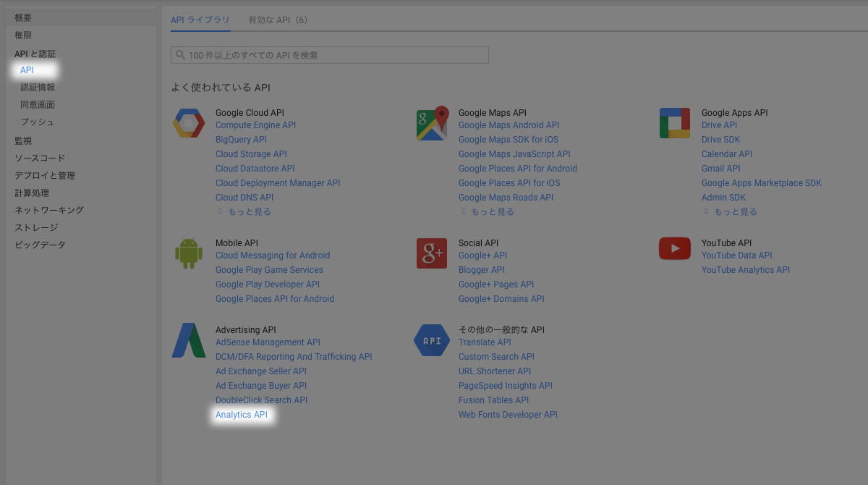This screenshot has height=485, width=868.
Task: Open the YouTube Analytics API link
Action: coord(746,270)
